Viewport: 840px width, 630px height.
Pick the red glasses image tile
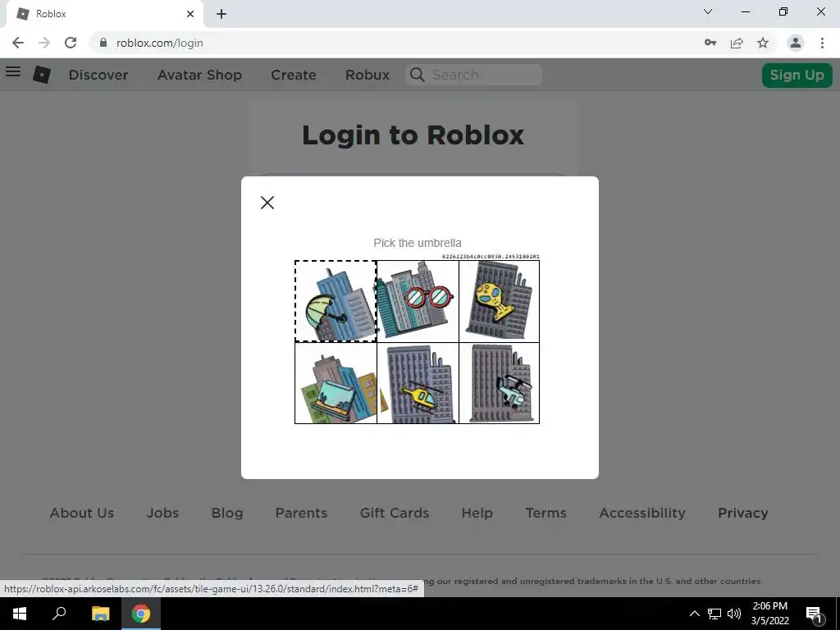418,301
